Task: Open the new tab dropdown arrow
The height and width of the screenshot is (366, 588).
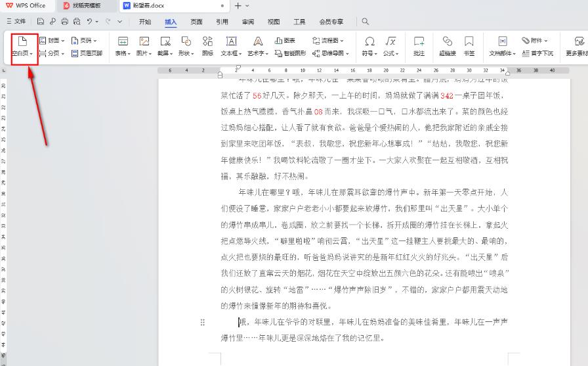Action: 247,6
